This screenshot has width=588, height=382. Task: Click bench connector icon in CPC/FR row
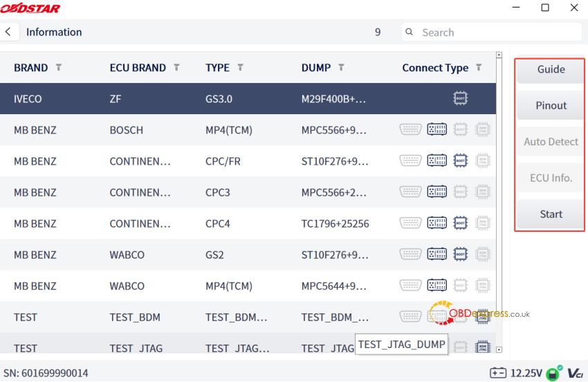437,161
